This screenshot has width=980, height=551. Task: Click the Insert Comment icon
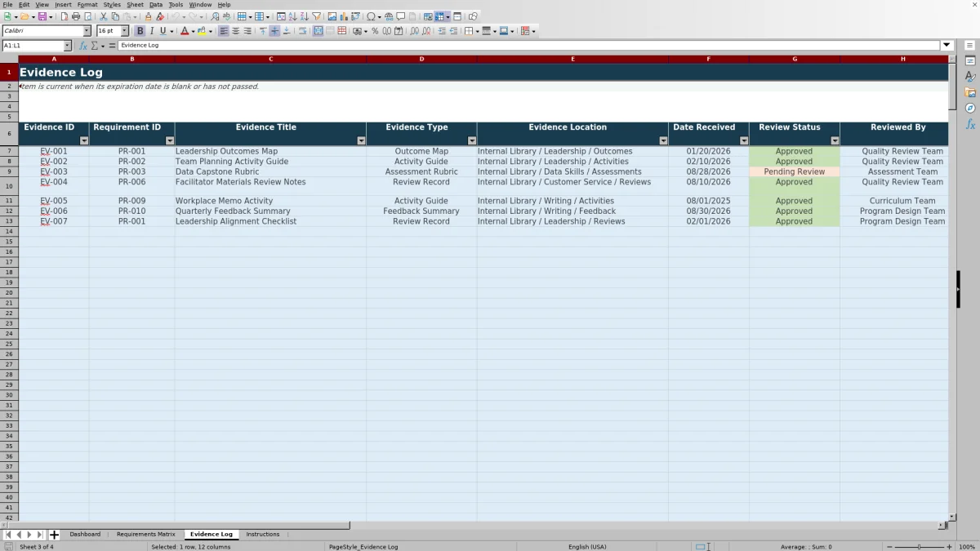pyautogui.click(x=401, y=16)
